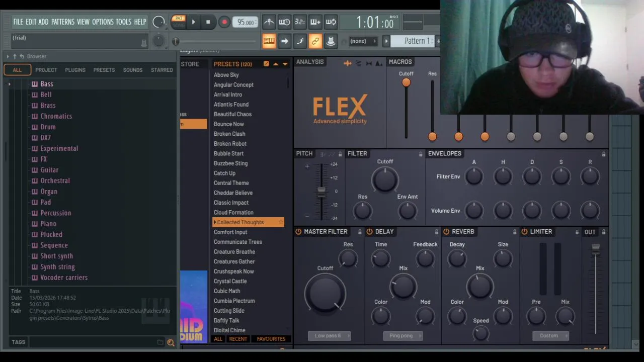Screen dimensions: 644x362
Task: Click the tags folder icon in the browser
Action: pos(160,342)
